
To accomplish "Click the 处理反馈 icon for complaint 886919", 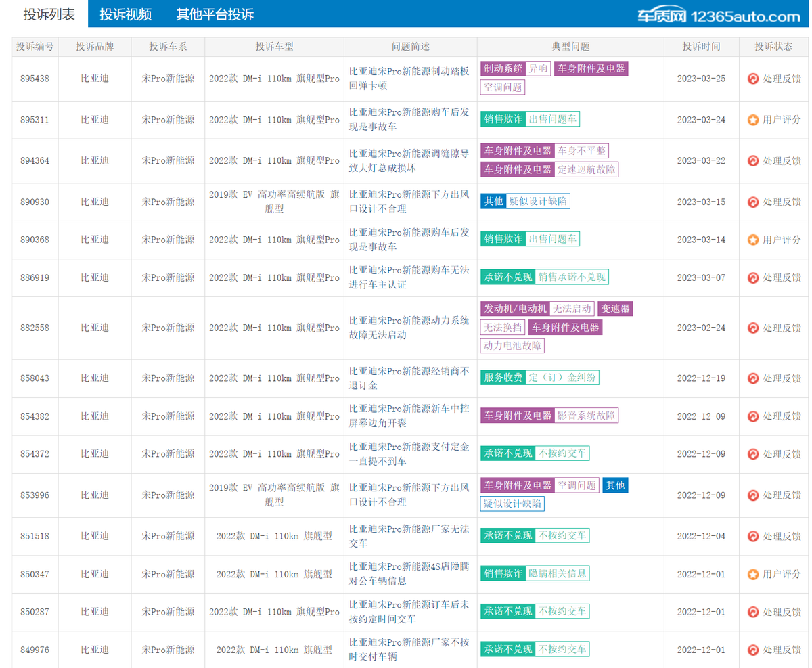I will [753, 277].
